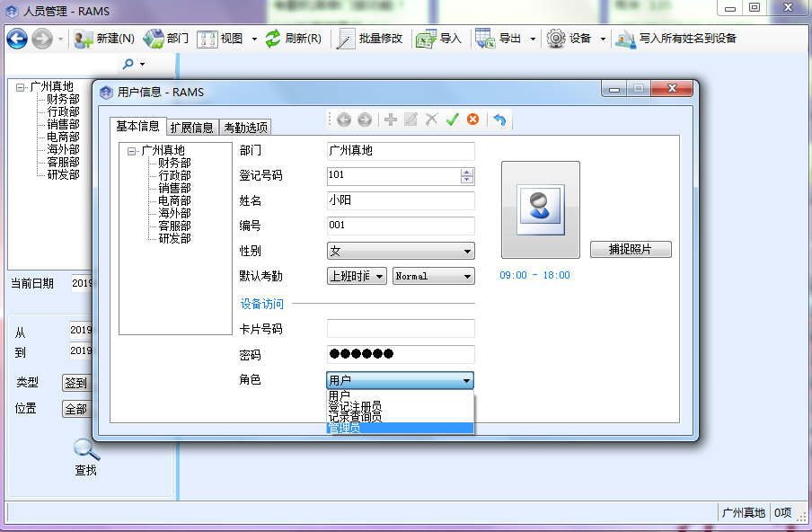This screenshot has height=532, width=812.
Task: Click the 查找 search magnifier button
Action: [86, 457]
